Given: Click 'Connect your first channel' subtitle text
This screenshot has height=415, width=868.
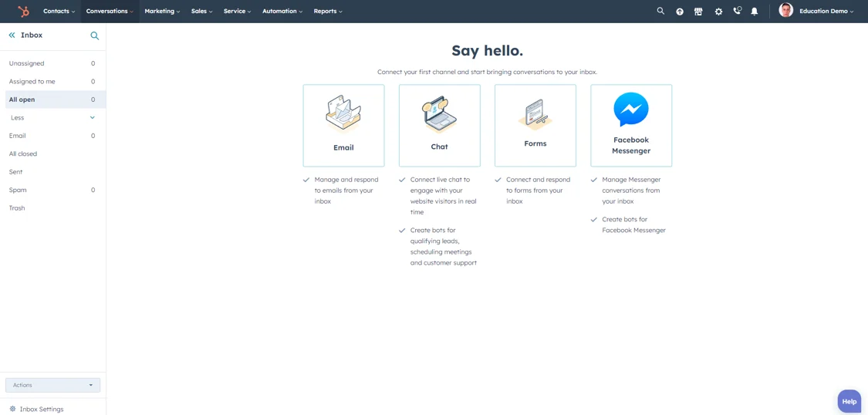Looking at the screenshot, I should coord(487,72).
